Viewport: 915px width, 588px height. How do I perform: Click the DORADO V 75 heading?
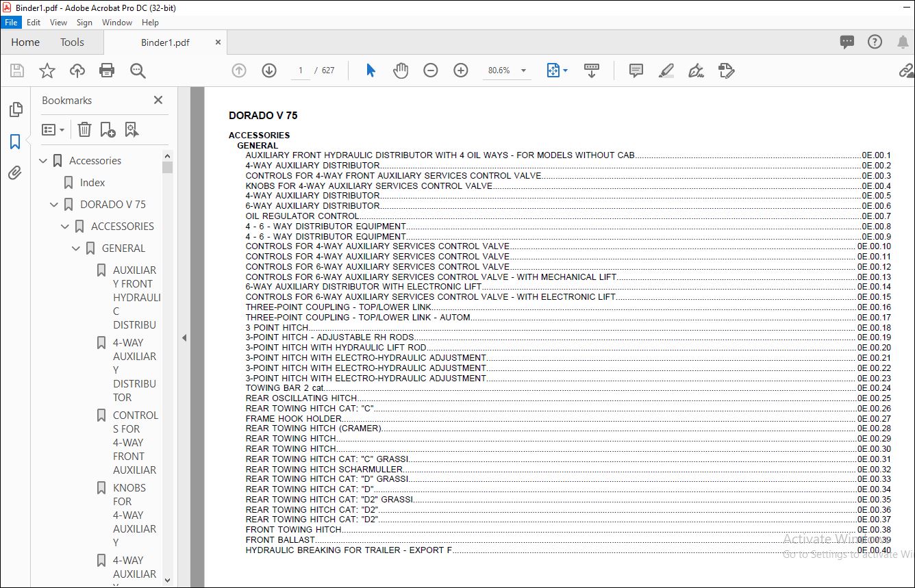[263, 116]
